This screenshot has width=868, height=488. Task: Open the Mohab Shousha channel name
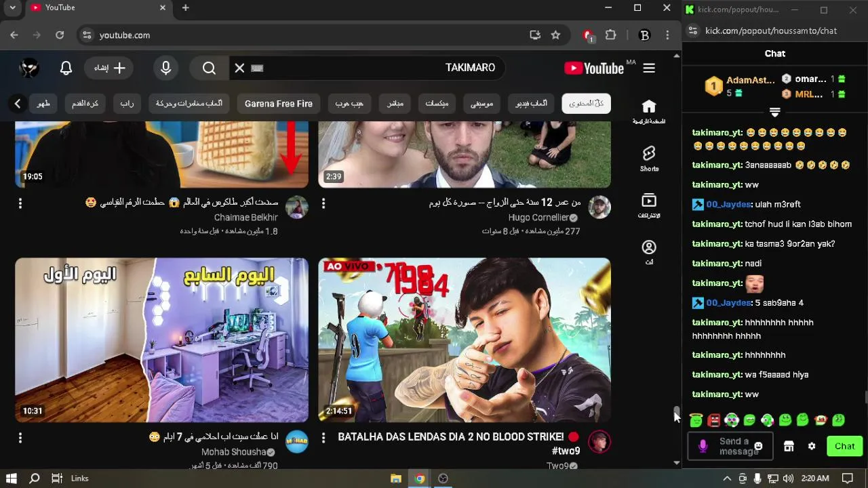233,452
